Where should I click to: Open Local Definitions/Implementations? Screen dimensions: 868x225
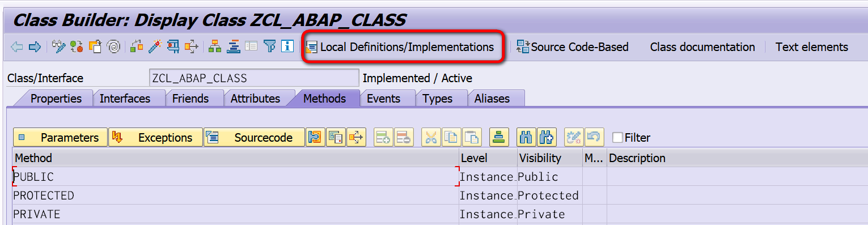400,47
